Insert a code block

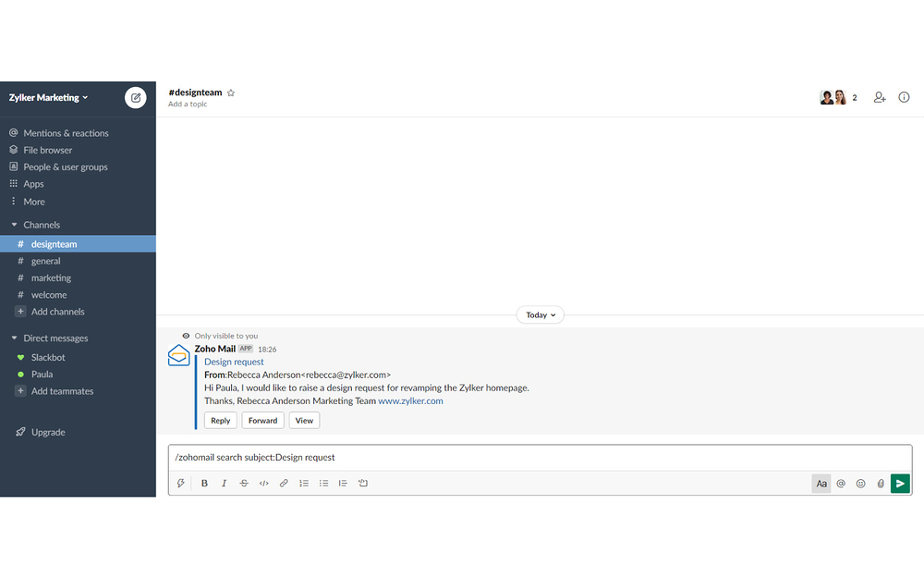(x=363, y=483)
